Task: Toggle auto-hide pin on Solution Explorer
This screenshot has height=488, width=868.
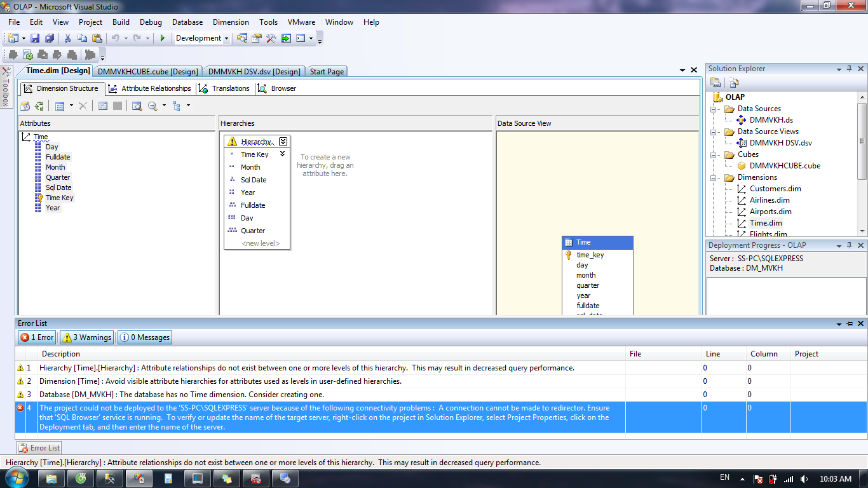Action: click(849, 69)
